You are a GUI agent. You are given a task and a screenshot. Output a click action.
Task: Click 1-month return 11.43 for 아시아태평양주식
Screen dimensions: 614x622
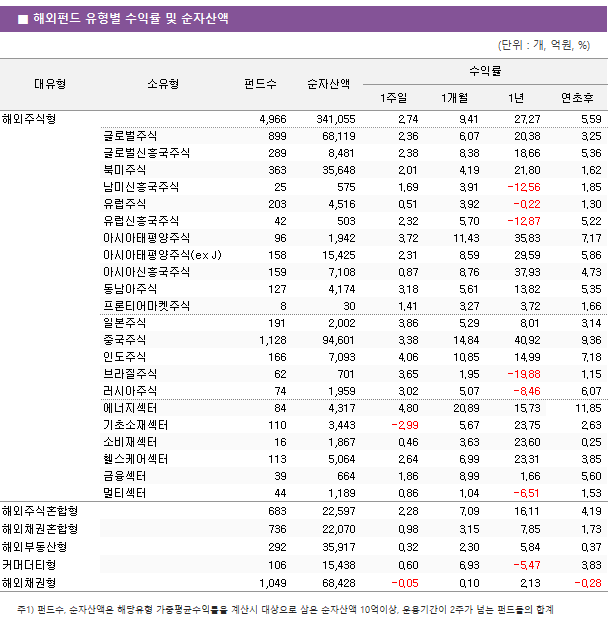[x=466, y=238]
